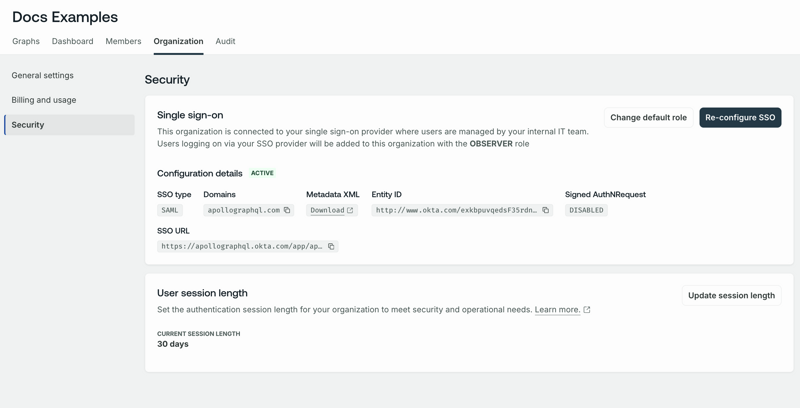Switch to the Dashboard tab
The height and width of the screenshot is (408, 800).
pyautogui.click(x=72, y=41)
